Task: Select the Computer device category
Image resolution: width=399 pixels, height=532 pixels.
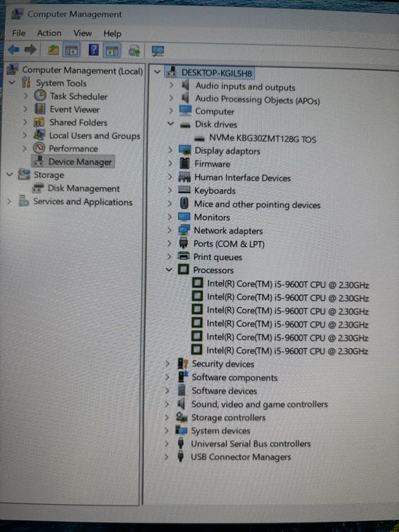Action: click(x=214, y=111)
